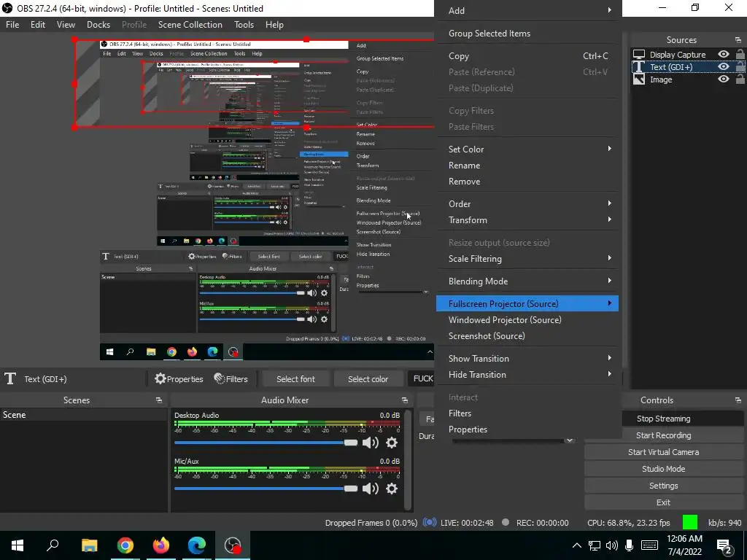Open Settings from Controls
Screen dimensions: 747x560
click(664, 485)
